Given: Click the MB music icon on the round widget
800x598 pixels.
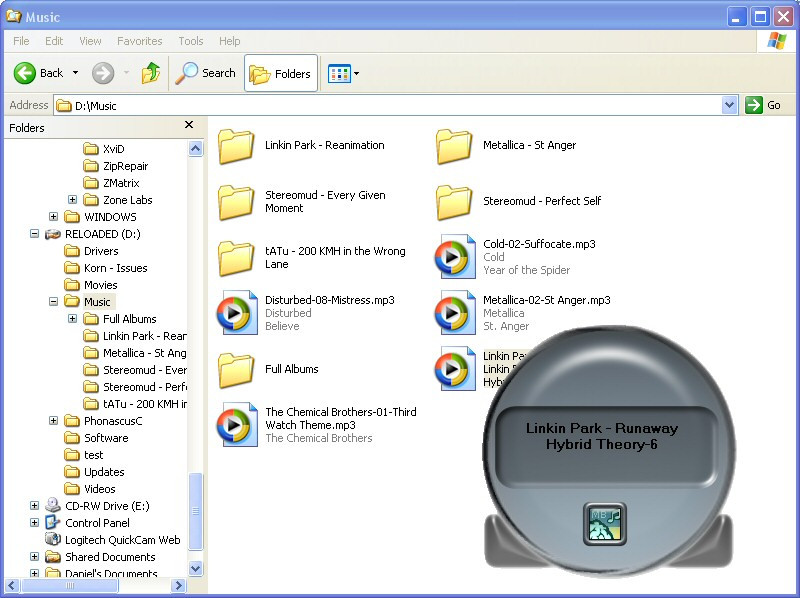Looking at the screenshot, I should (x=605, y=524).
